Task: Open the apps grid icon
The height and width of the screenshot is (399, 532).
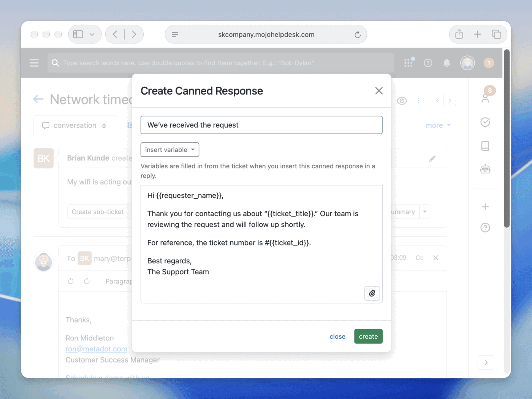Action: point(408,63)
